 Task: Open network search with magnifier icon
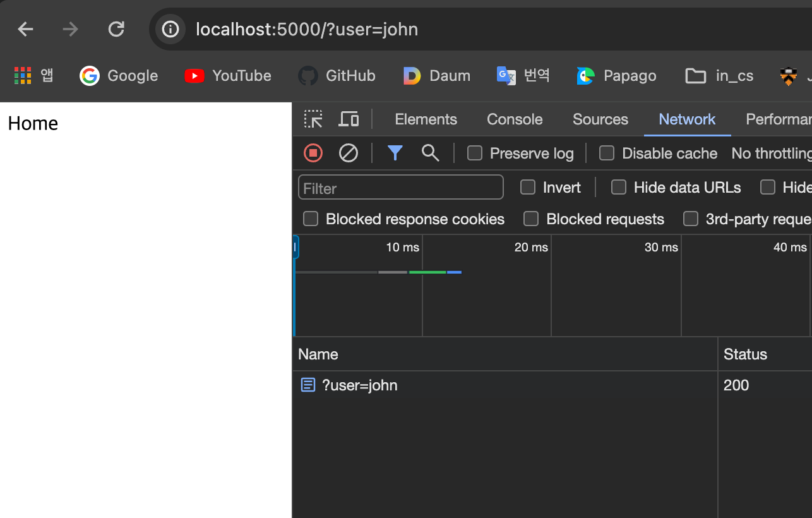tap(430, 153)
